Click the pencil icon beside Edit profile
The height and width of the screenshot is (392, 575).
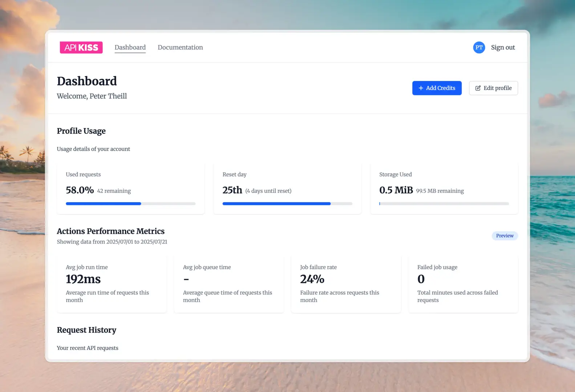tap(478, 88)
